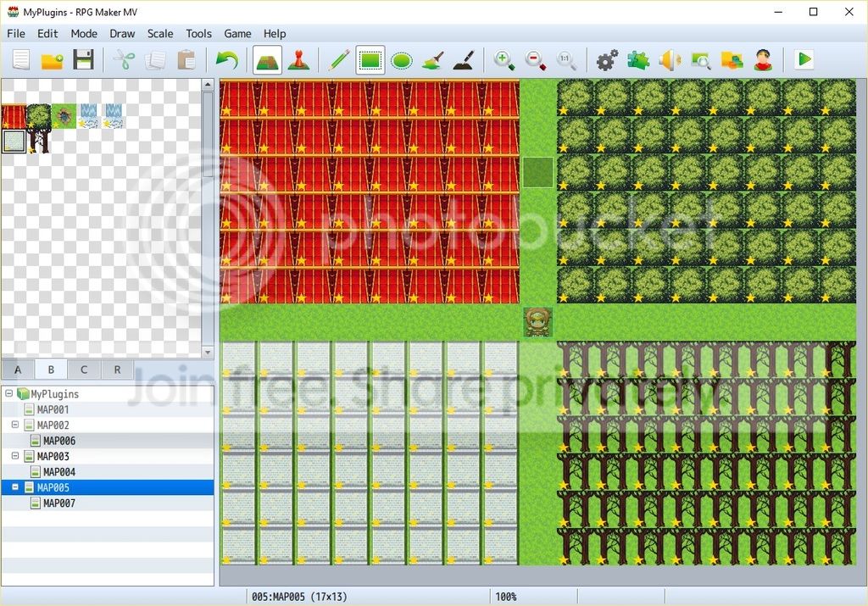Select the Ellipse drawing tool
The image size is (868, 606).
401,60
